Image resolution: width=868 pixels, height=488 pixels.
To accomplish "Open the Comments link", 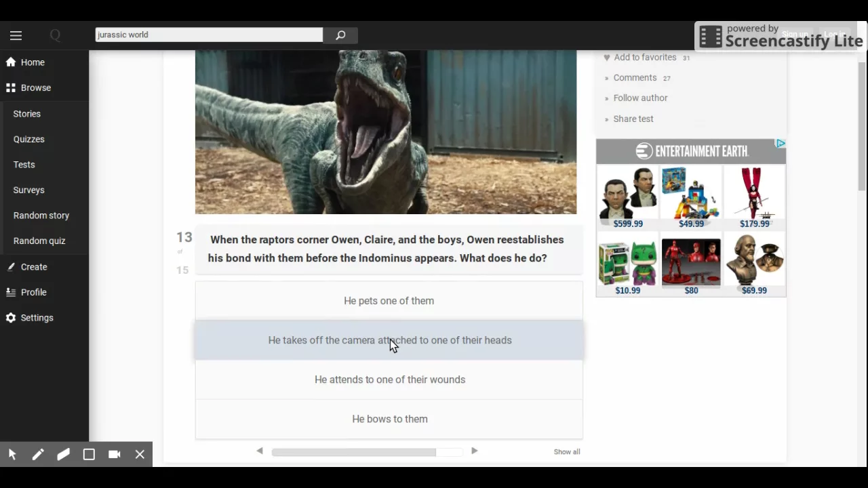I will tap(635, 78).
